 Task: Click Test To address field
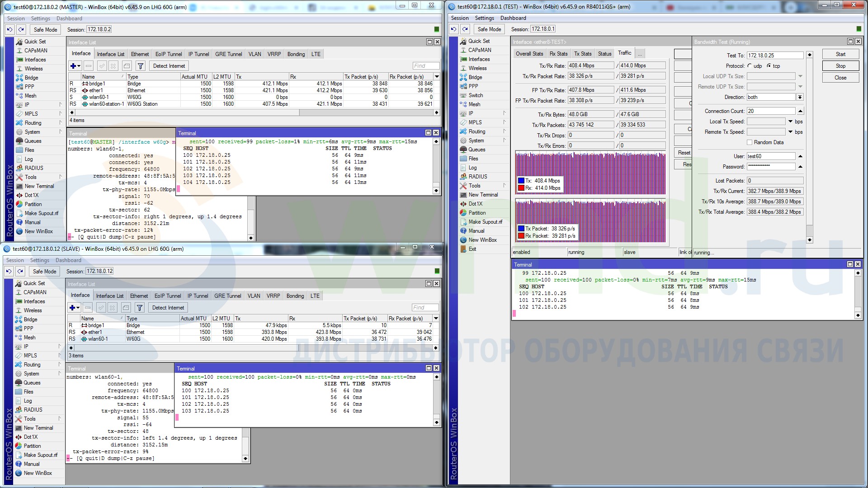point(775,56)
